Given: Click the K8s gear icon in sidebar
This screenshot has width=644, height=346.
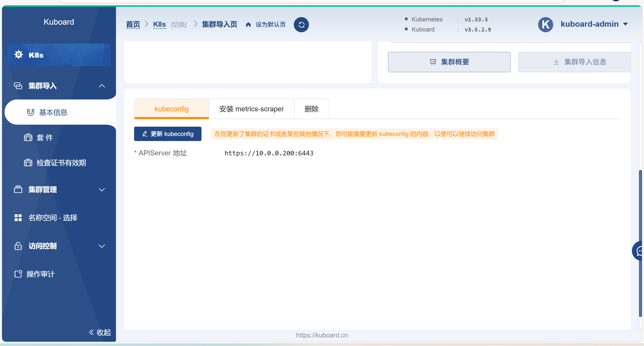Looking at the screenshot, I should pos(19,55).
